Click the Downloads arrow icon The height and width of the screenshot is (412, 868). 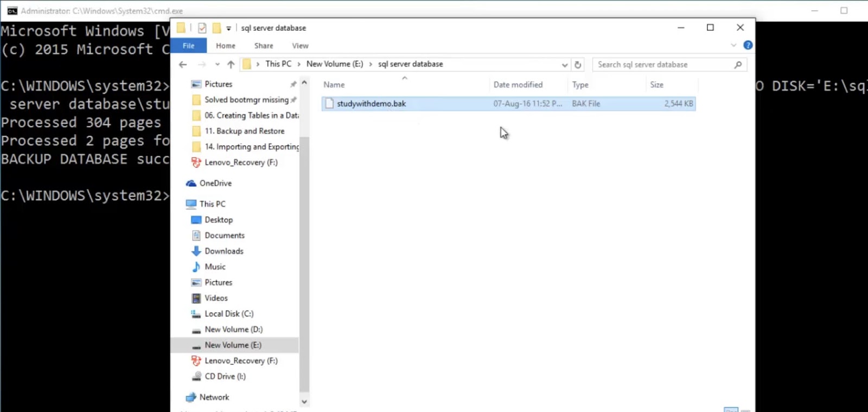coord(196,251)
